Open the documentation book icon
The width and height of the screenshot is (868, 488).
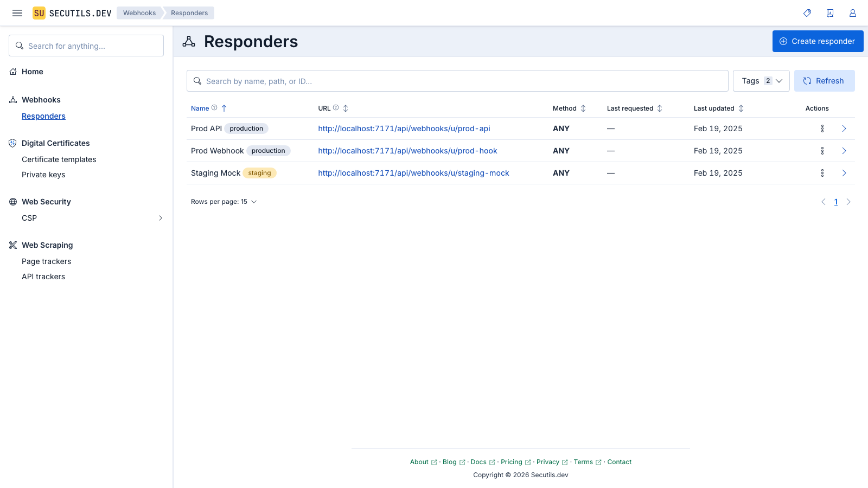[x=830, y=13]
